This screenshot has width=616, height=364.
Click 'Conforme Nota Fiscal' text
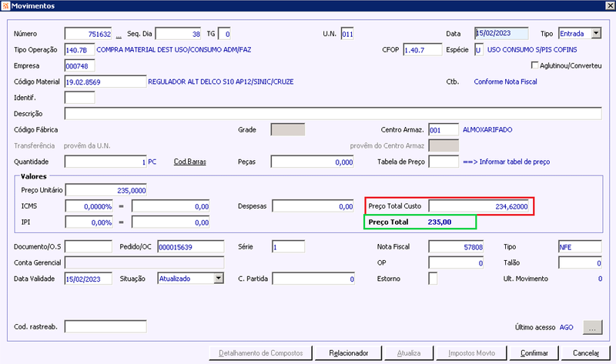[x=505, y=82]
